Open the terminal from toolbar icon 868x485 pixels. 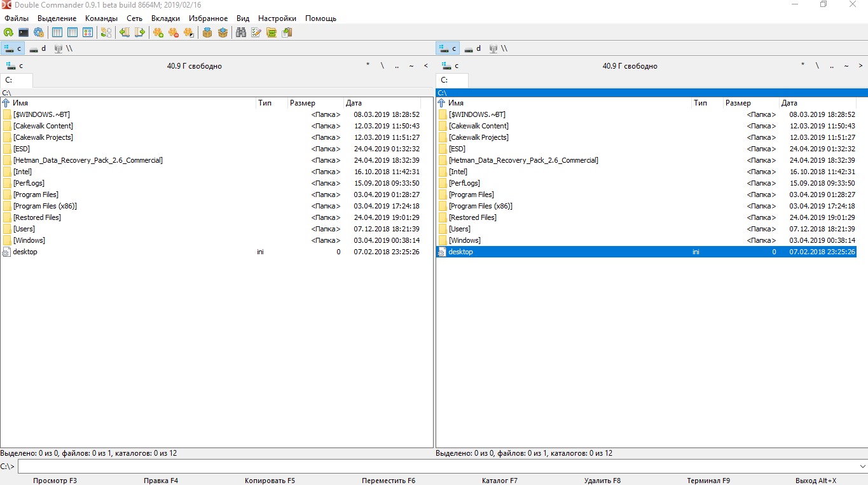pos(24,32)
